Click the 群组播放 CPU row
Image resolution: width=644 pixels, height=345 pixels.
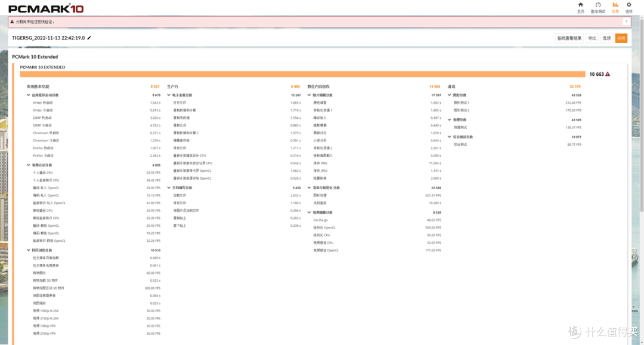pos(97,211)
